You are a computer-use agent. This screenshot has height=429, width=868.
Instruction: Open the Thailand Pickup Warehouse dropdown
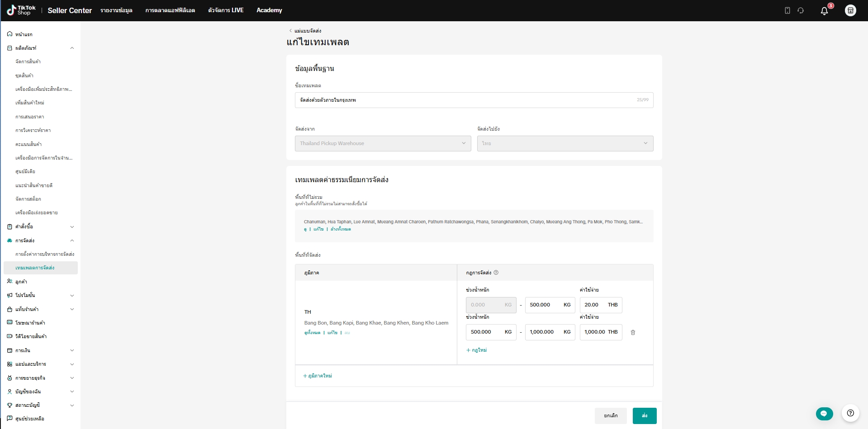[x=383, y=143]
